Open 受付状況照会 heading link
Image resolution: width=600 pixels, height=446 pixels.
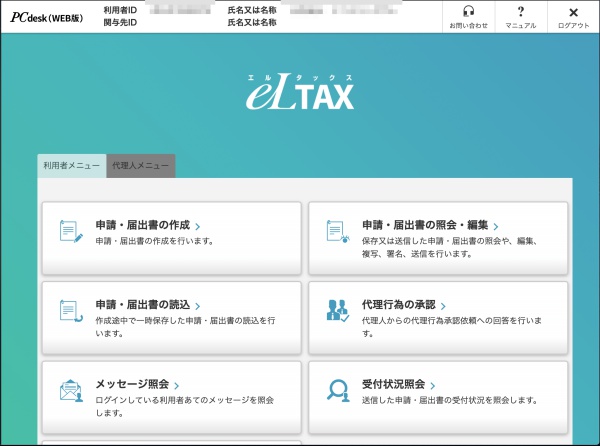(393, 384)
